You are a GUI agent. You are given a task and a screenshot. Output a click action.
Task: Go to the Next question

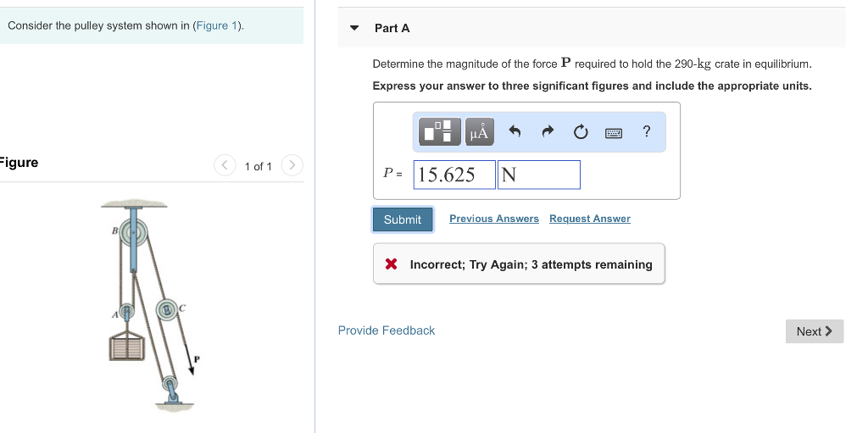pos(814,331)
